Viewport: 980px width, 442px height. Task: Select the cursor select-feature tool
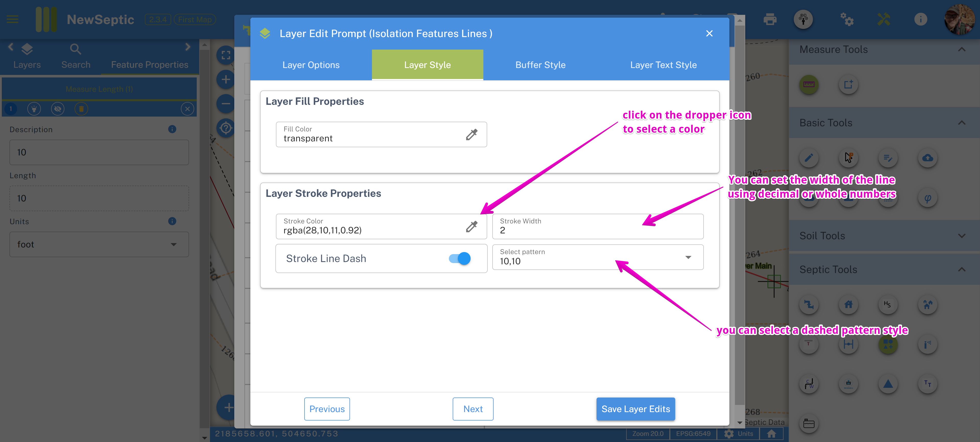[848, 158]
